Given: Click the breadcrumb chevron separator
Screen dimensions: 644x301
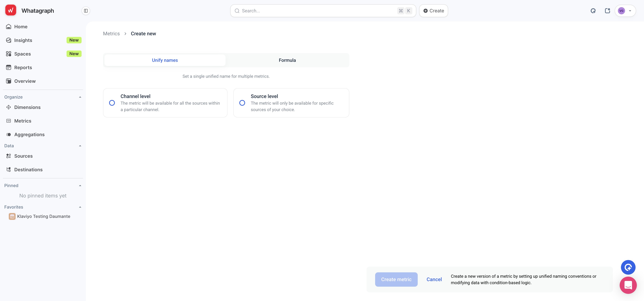Looking at the screenshot, I should point(125,34).
